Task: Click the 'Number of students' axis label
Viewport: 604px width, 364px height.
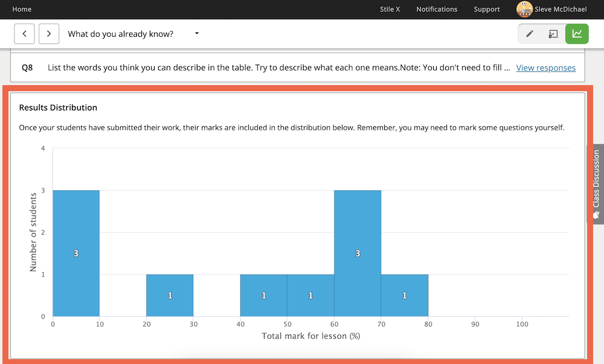Action: click(33, 232)
